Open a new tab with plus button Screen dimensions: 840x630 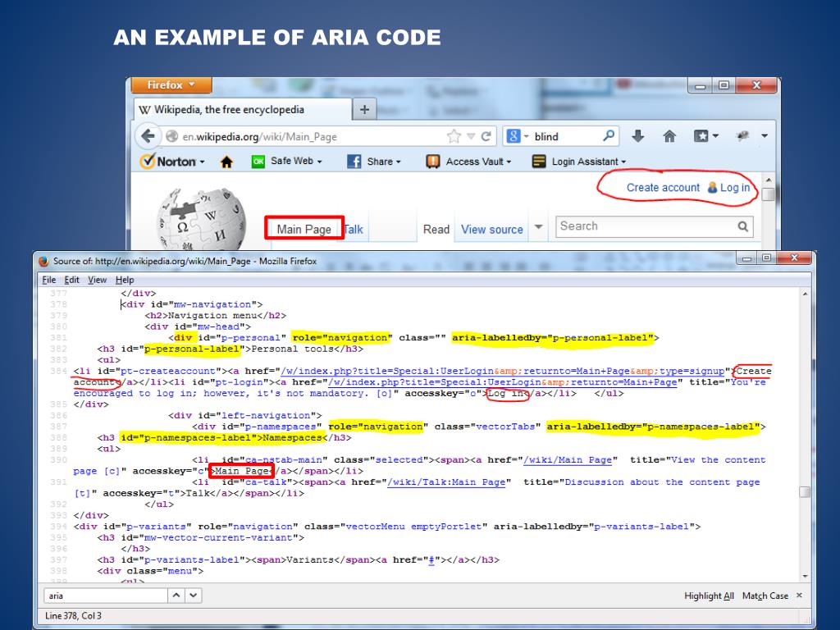[364, 110]
